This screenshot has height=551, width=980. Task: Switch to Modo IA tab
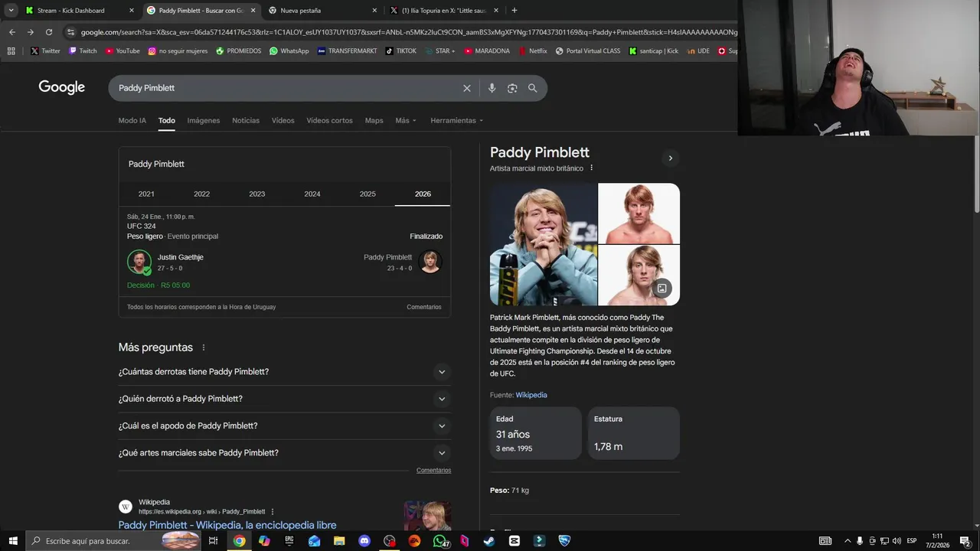(132, 121)
